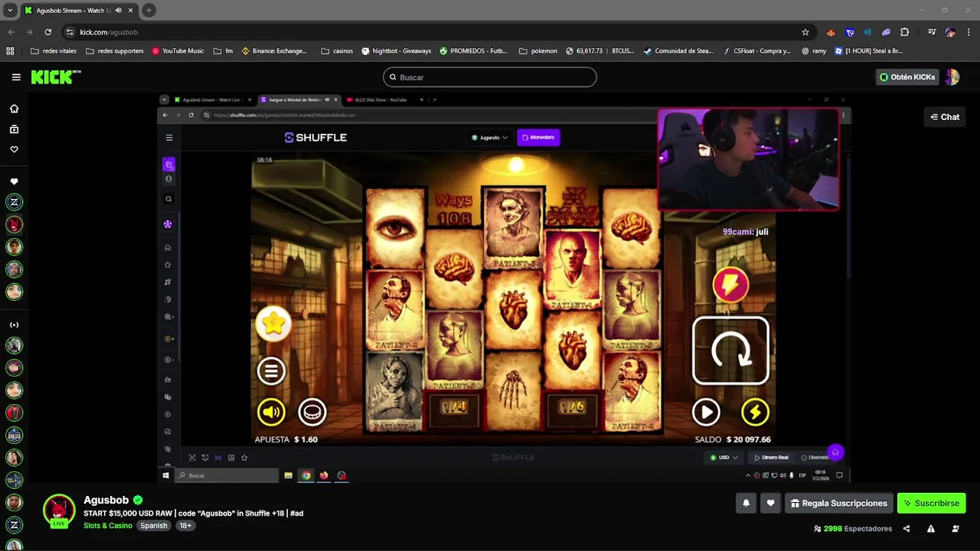This screenshot has width=980, height=551.
Task: Toggle notifications bell for Agusbob
Action: pyautogui.click(x=746, y=504)
